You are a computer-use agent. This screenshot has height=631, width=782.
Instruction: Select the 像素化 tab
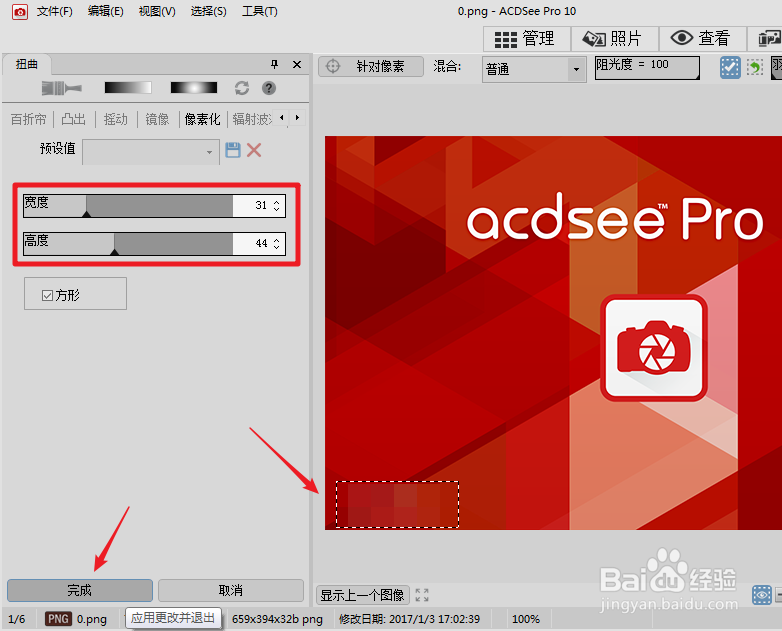tap(202, 119)
